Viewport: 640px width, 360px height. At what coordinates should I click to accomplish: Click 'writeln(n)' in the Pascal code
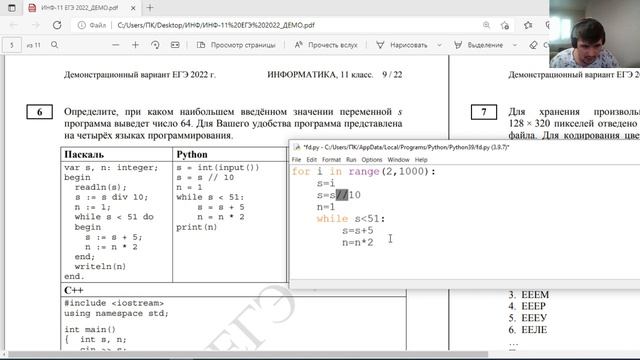point(100,267)
